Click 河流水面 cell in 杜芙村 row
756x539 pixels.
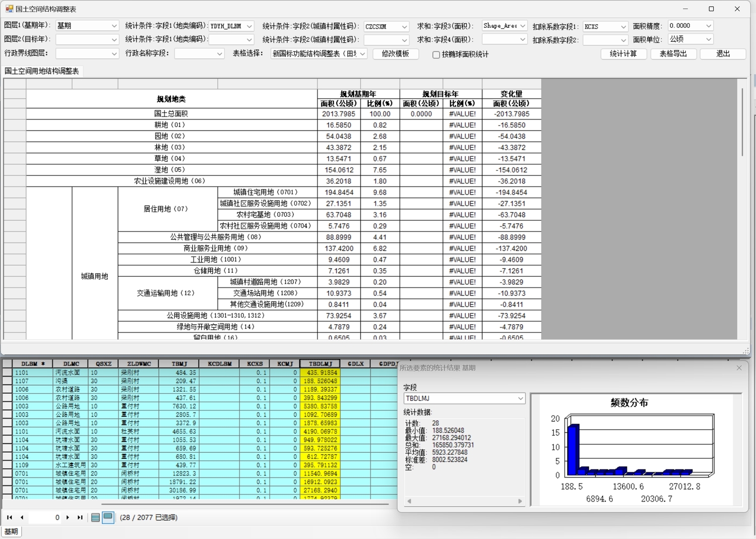pos(71,432)
